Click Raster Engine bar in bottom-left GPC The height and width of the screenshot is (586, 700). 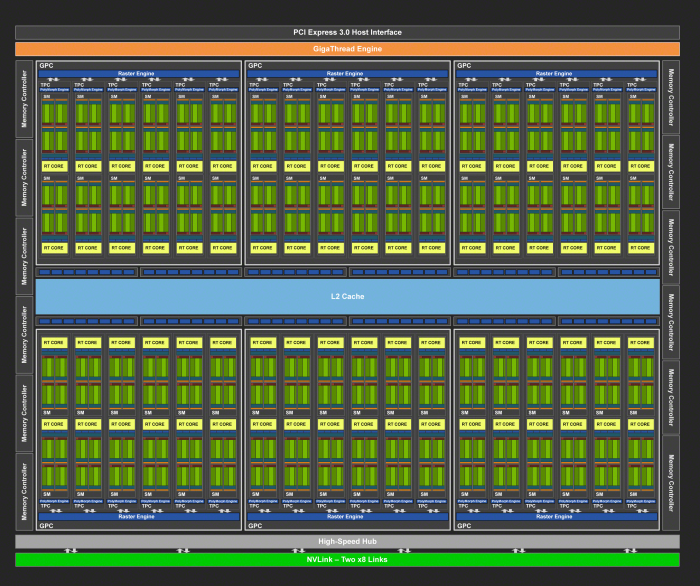coord(138,516)
